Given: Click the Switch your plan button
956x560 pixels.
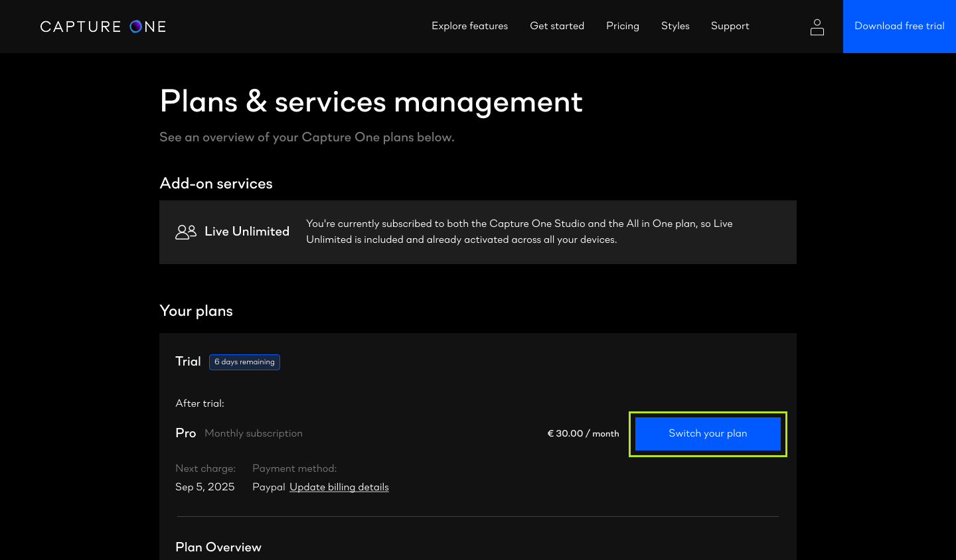Looking at the screenshot, I should click(708, 434).
